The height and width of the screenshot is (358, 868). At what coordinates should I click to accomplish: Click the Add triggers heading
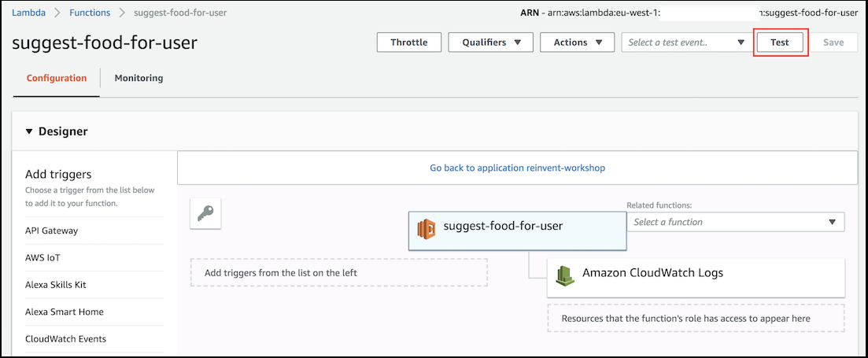(x=58, y=175)
